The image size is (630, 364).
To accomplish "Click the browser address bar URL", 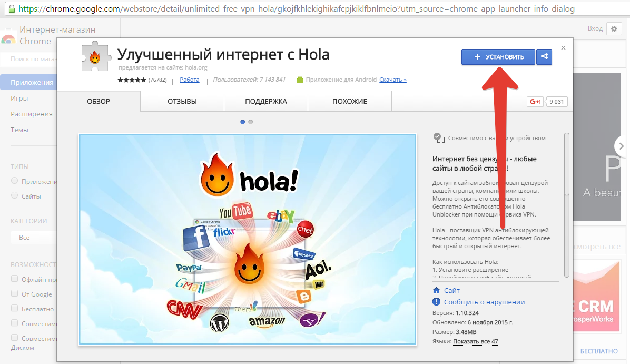I will [297, 8].
